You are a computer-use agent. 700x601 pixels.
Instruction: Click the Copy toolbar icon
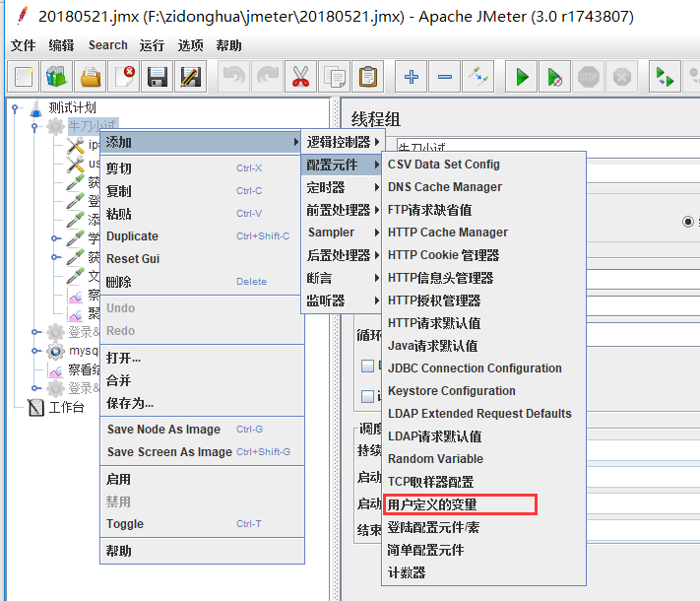coord(335,77)
